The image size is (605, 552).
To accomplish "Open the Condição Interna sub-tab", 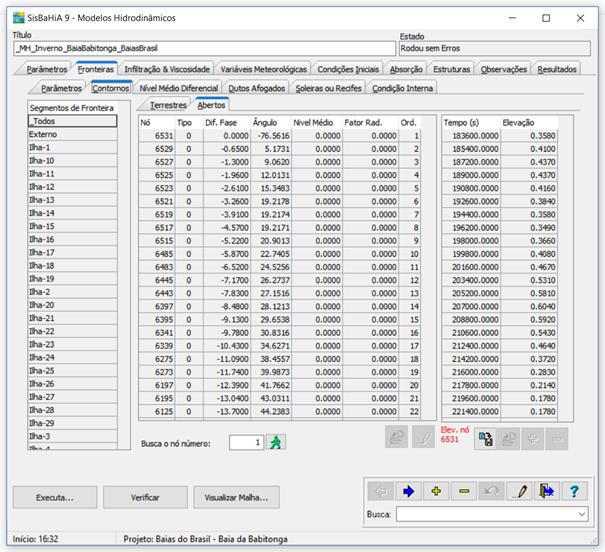I will coord(402,88).
